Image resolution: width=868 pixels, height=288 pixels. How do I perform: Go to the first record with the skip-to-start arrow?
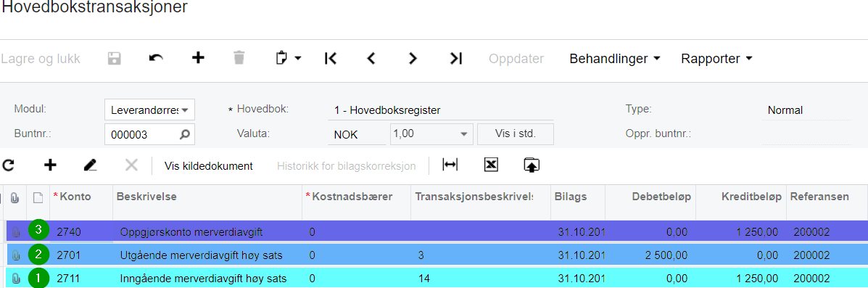point(331,58)
